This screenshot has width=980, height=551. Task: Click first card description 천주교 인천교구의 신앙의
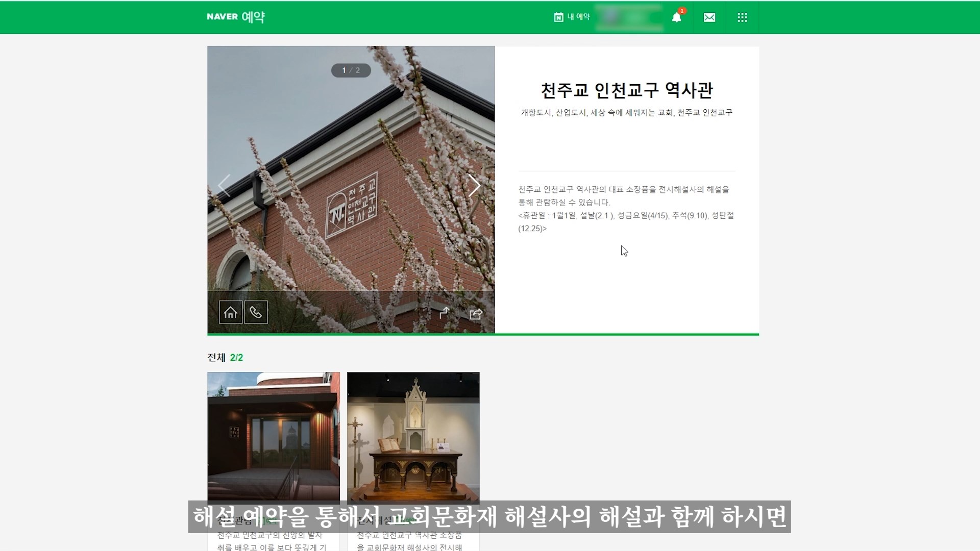coord(270,536)
